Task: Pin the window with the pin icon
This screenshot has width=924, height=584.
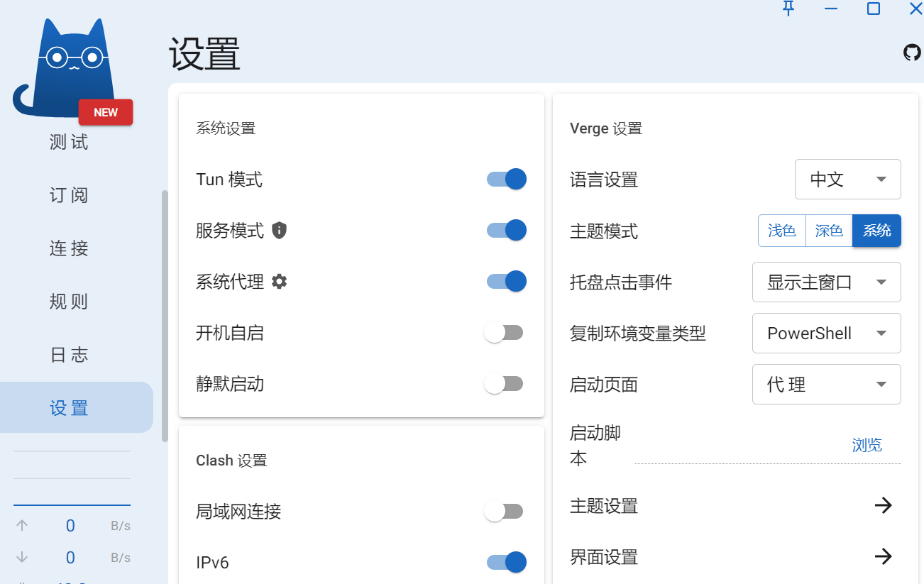Action: (788, 9)
